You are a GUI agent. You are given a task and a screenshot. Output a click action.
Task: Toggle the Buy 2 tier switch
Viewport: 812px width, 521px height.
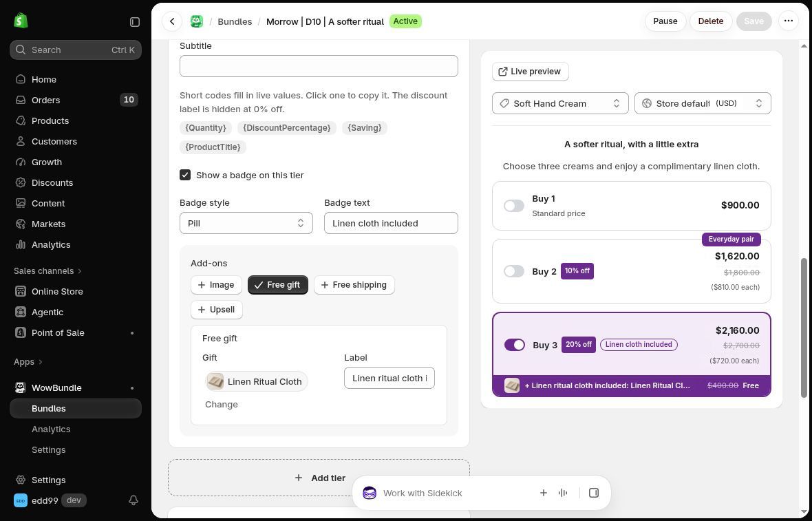[514, 271]
